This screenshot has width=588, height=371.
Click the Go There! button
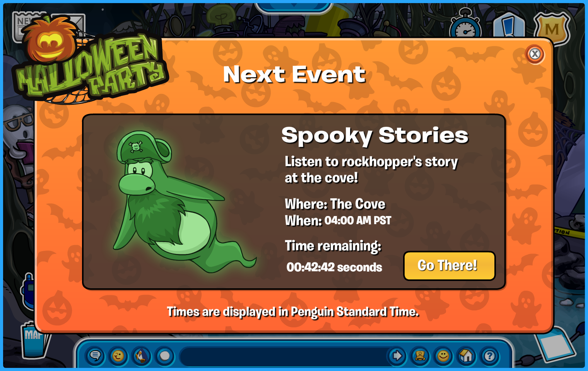pos(449,266)
